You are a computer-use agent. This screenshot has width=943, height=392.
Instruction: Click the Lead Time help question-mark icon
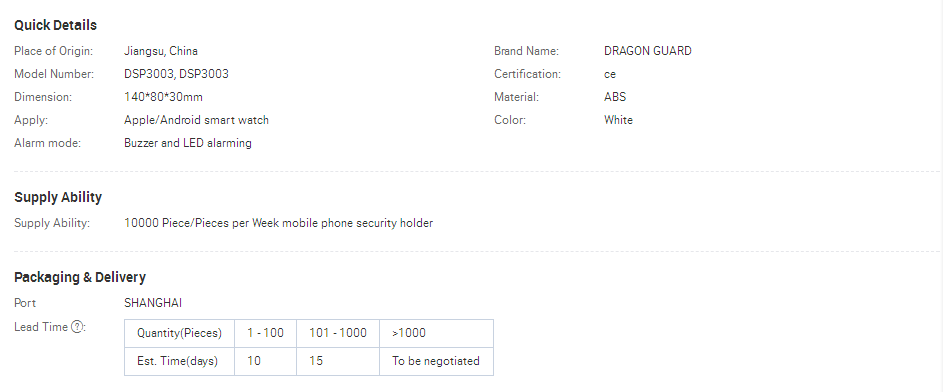click(x=77, y=327)
